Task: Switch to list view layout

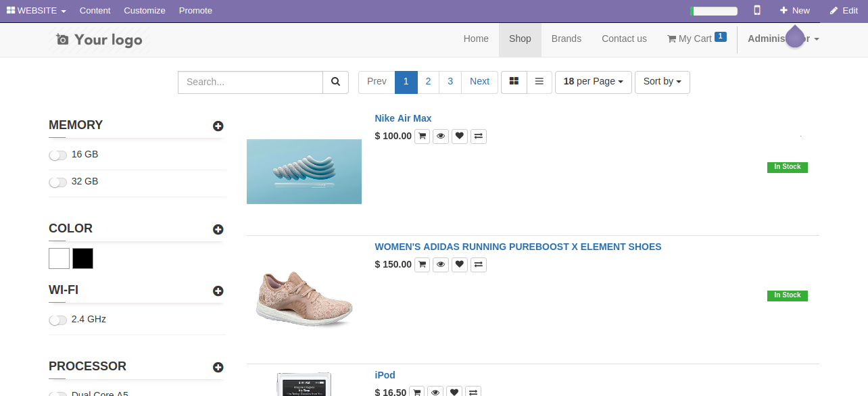Action: (539, 82)
